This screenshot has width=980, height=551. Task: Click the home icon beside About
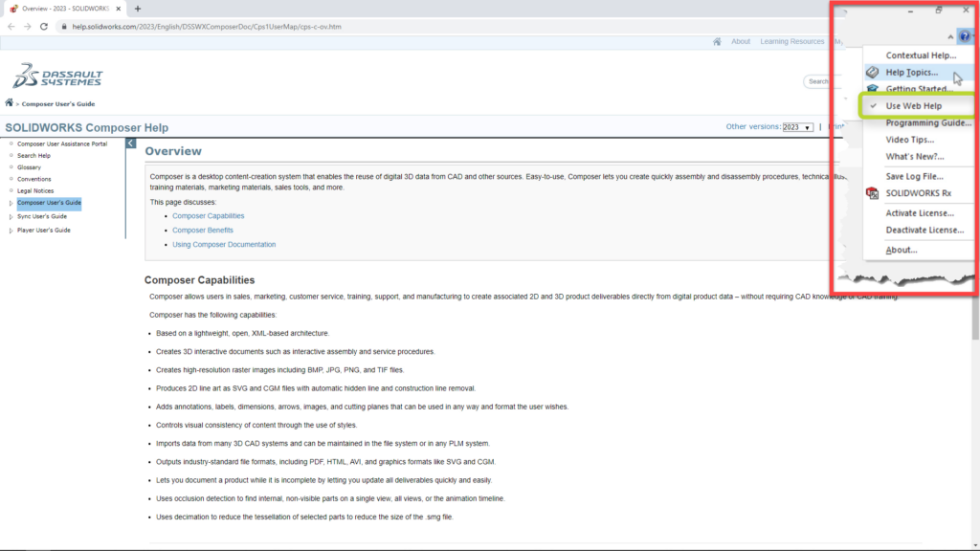[718, 42]
